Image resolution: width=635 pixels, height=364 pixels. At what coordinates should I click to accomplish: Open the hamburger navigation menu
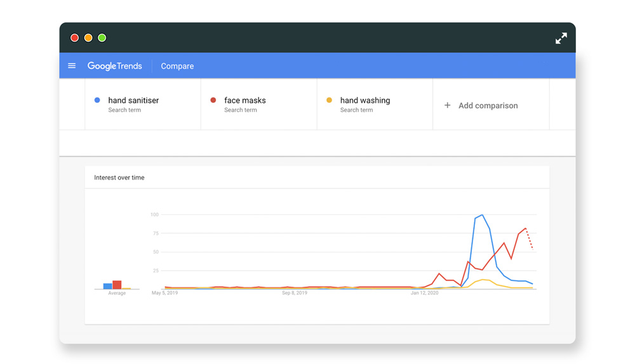(x=72, y=66)
